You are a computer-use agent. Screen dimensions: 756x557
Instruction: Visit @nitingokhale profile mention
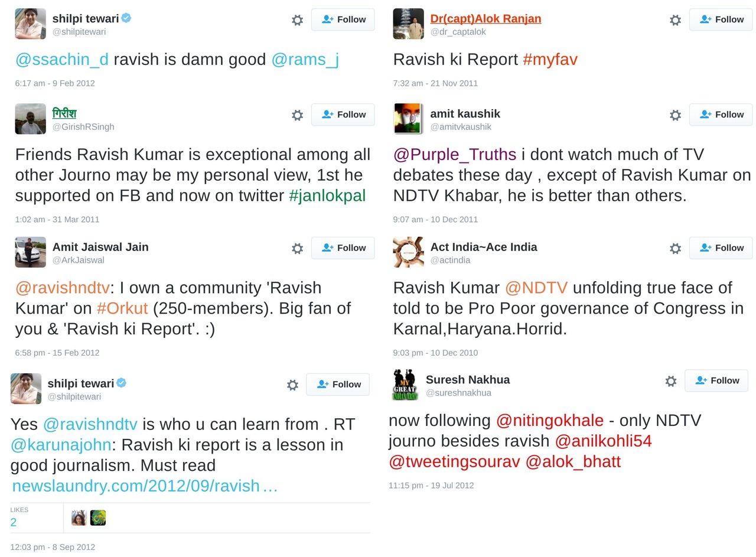tap(550, 421)
